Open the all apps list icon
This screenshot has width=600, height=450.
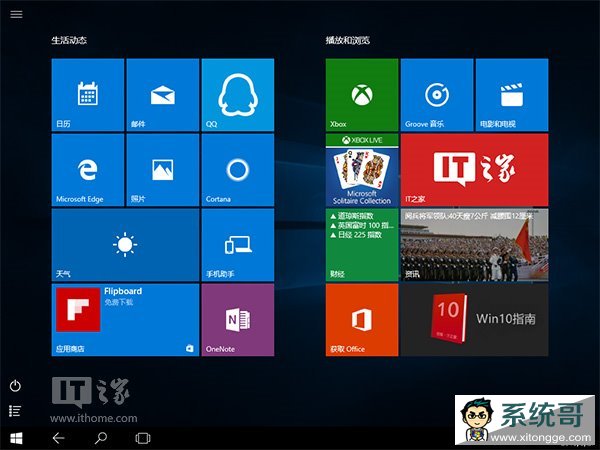15,411
